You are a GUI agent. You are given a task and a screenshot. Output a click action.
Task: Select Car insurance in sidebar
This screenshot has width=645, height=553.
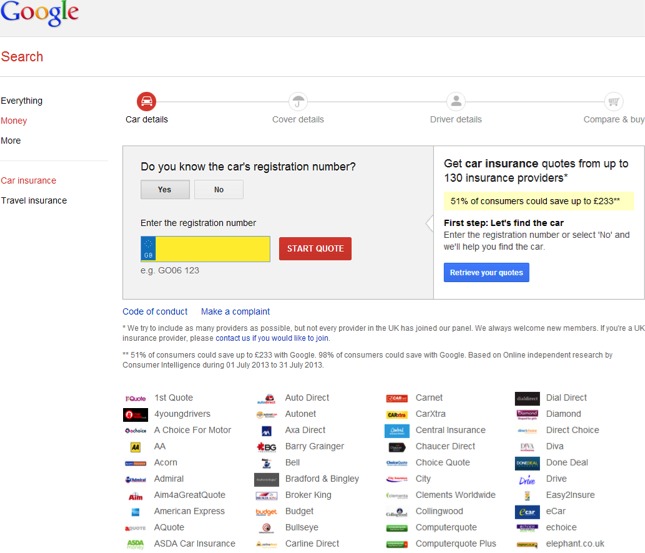pos(28,181)
